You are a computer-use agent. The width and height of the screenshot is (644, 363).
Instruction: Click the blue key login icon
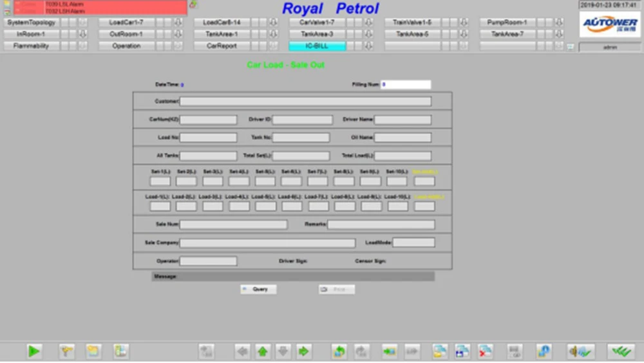pos(544,351)
